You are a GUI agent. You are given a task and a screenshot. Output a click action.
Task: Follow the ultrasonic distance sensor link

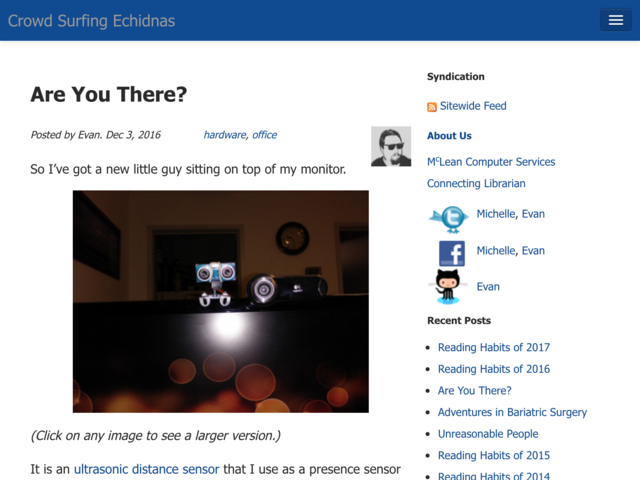[x=147, y=469]
